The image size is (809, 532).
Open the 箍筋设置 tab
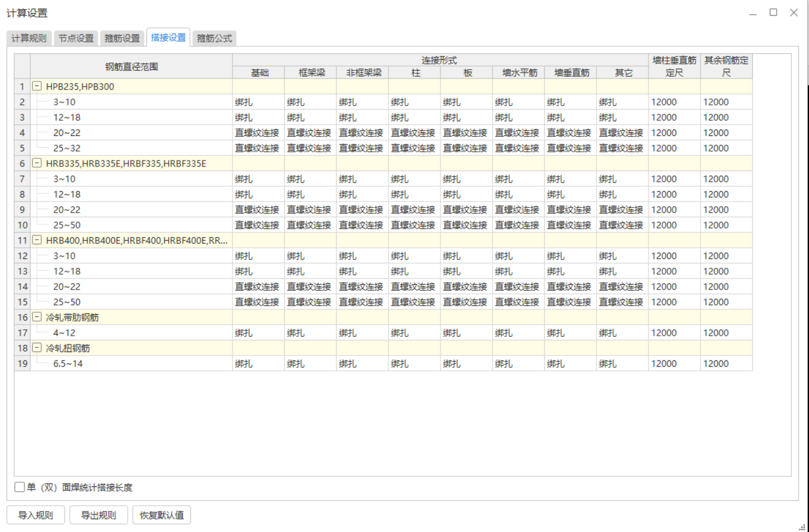122,38
